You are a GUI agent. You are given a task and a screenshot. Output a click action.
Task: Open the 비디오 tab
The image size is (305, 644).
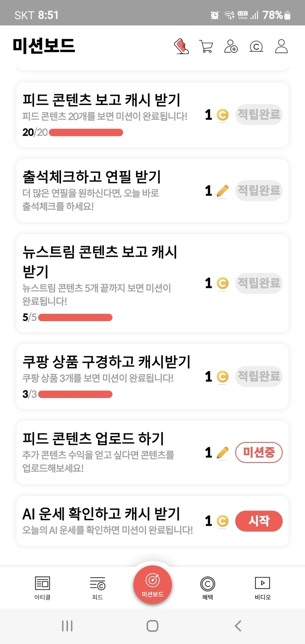tap(262, 587)
